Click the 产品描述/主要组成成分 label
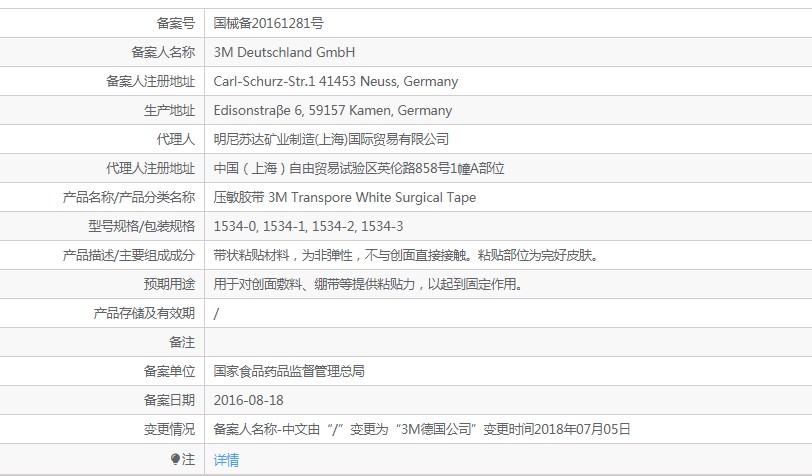Image resolution: width=812 pixels, height=476 pixels. pyautogui.click(x=128, y=255)
